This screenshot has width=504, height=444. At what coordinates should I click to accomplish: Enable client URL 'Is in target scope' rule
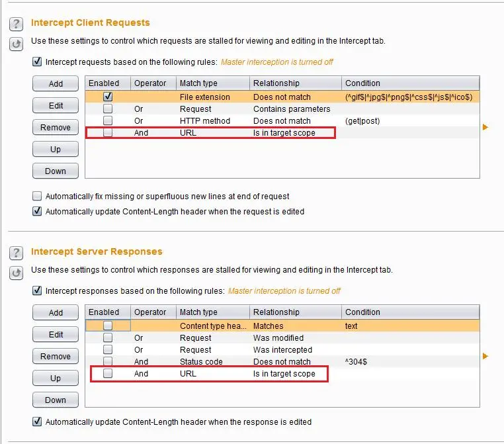pyautogui.click(x=108, y=132)
